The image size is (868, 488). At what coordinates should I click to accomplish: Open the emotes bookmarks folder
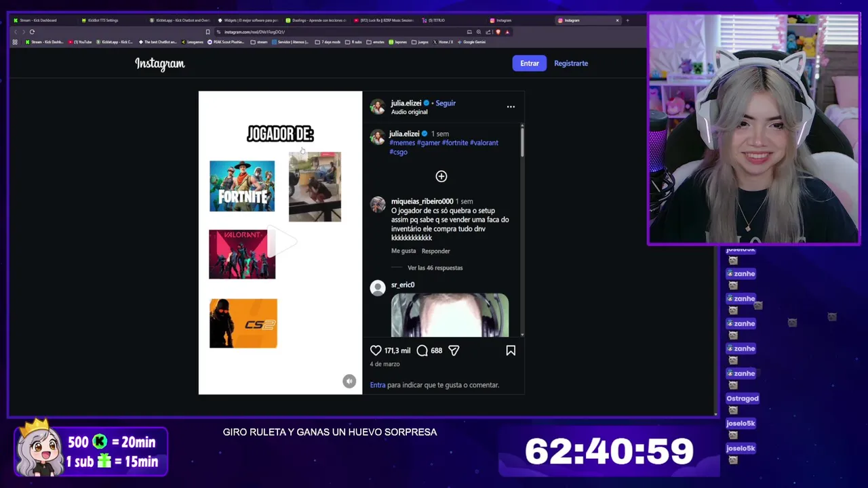pos(376,42)
